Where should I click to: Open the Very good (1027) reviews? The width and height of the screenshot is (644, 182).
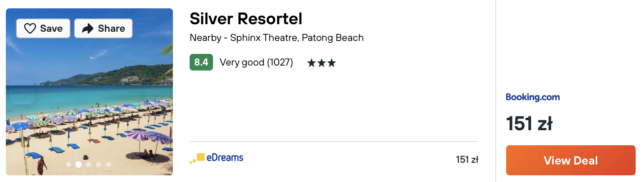[256, 63]
